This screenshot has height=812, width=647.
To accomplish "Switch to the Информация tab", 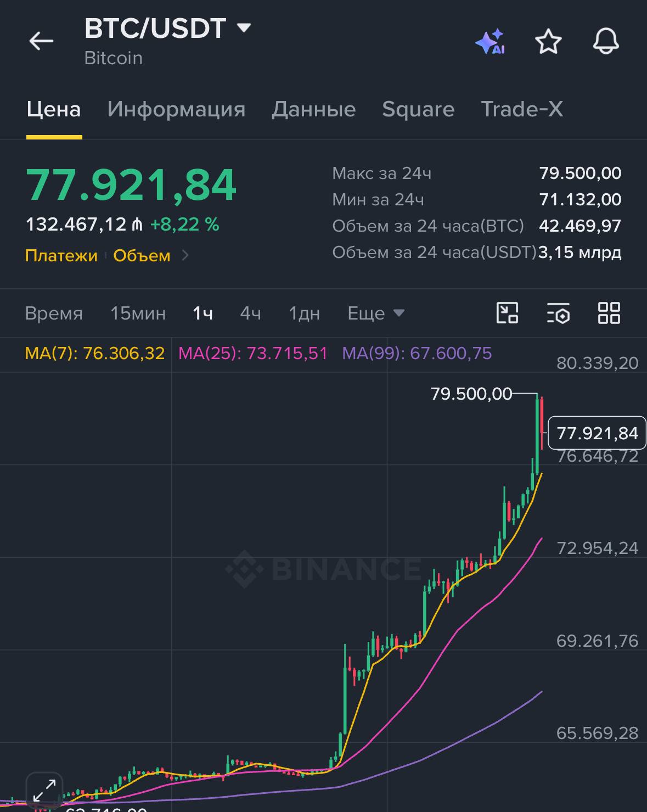I will click(x=176, y=109).
